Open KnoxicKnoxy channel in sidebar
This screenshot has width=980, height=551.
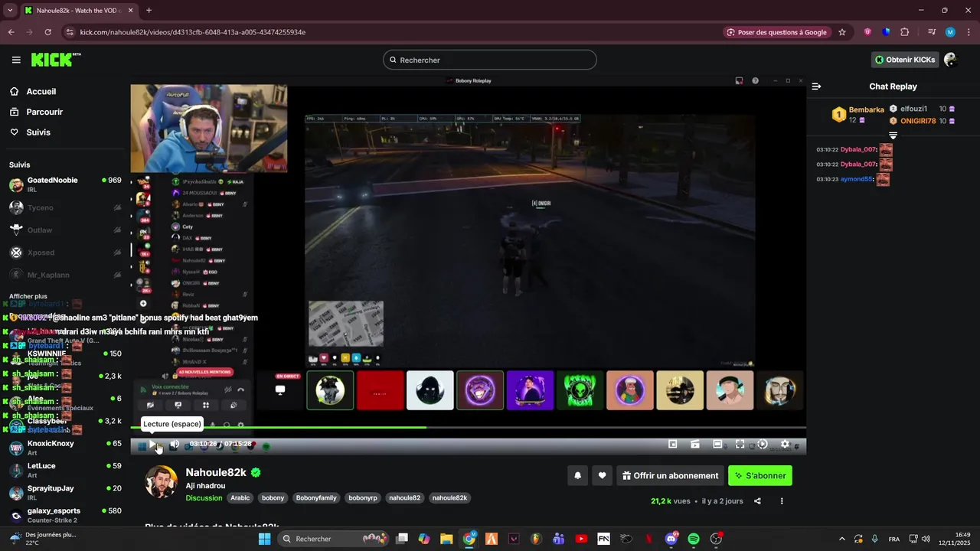[x=65, y=448]
